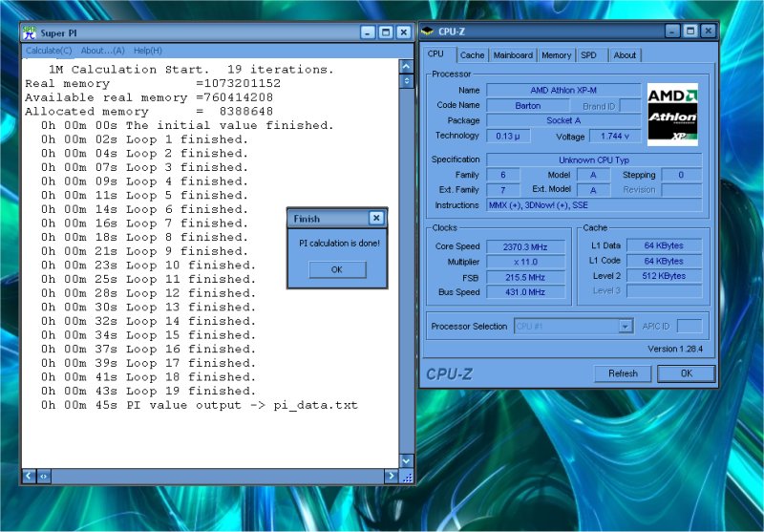The width and height of the screenshot is (764, 532).
Task: Click the Instructions field MMX, 3DNow!, SSE
Action: (594, 205)
